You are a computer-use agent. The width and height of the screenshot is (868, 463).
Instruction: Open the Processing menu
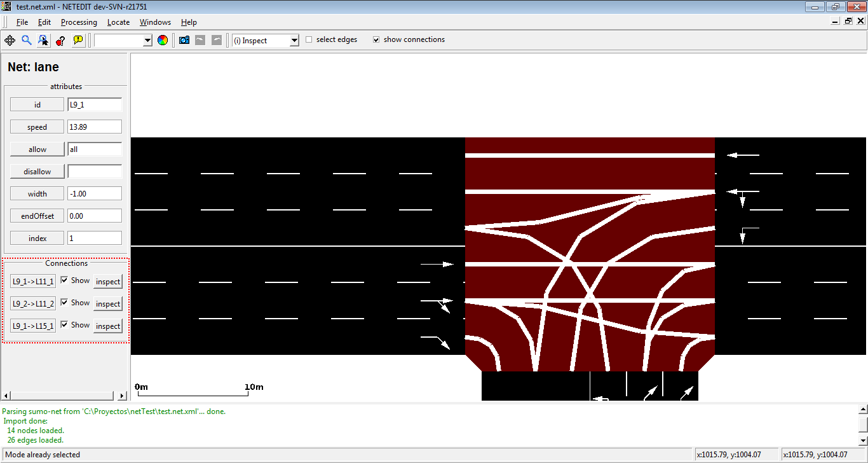[x=79, y=22]
